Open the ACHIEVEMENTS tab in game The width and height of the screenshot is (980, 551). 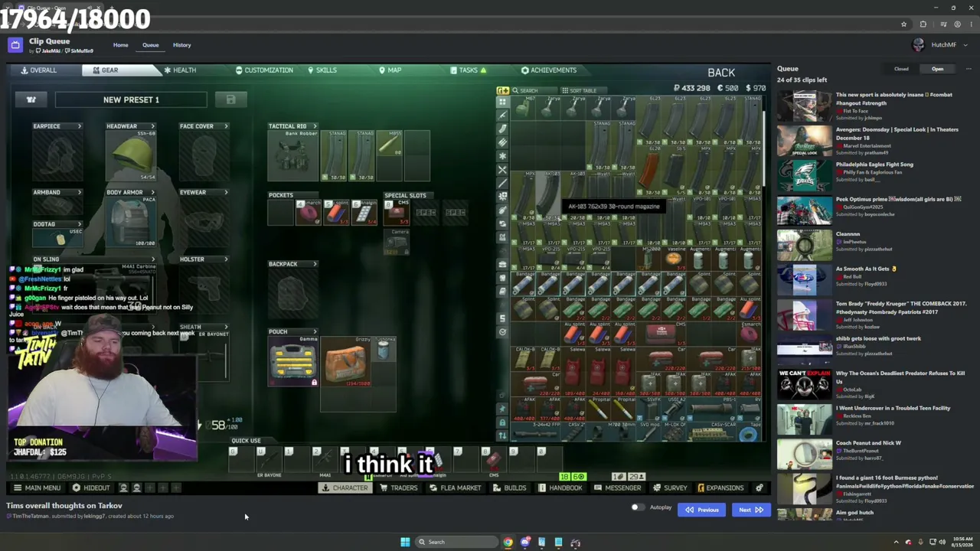[x=549, y=70]
